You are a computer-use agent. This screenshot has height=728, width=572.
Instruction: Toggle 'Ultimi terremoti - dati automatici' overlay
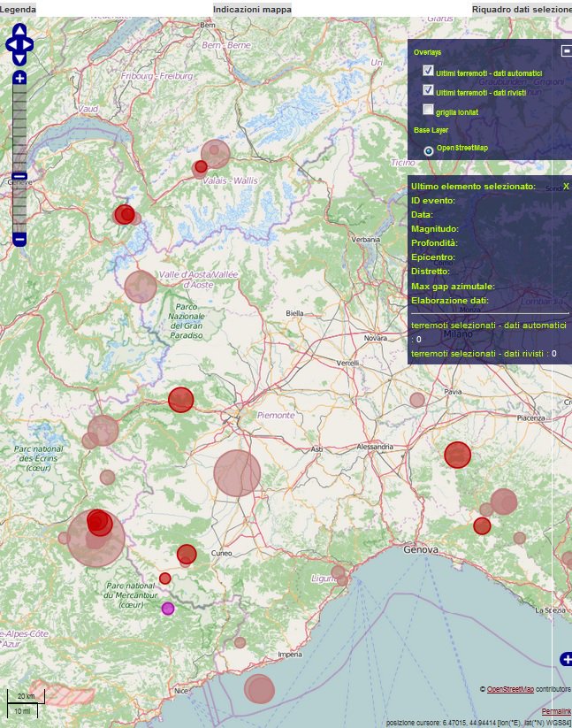(428, 71)
